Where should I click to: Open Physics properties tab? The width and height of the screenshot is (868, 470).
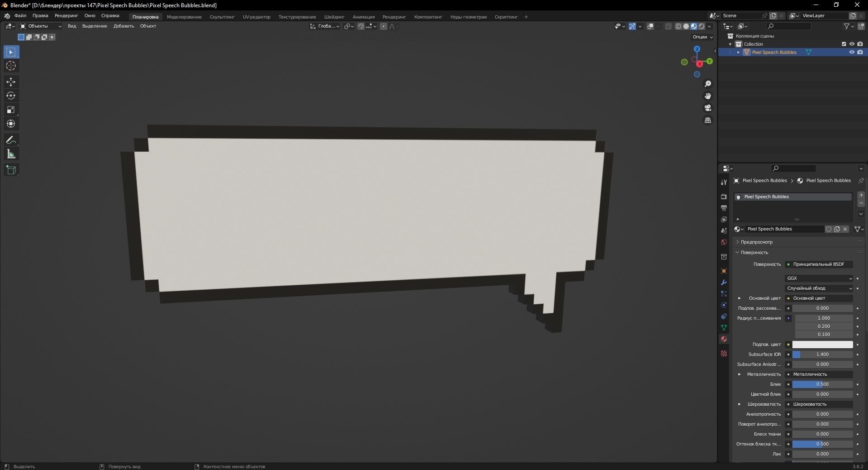tap(724, 305)
